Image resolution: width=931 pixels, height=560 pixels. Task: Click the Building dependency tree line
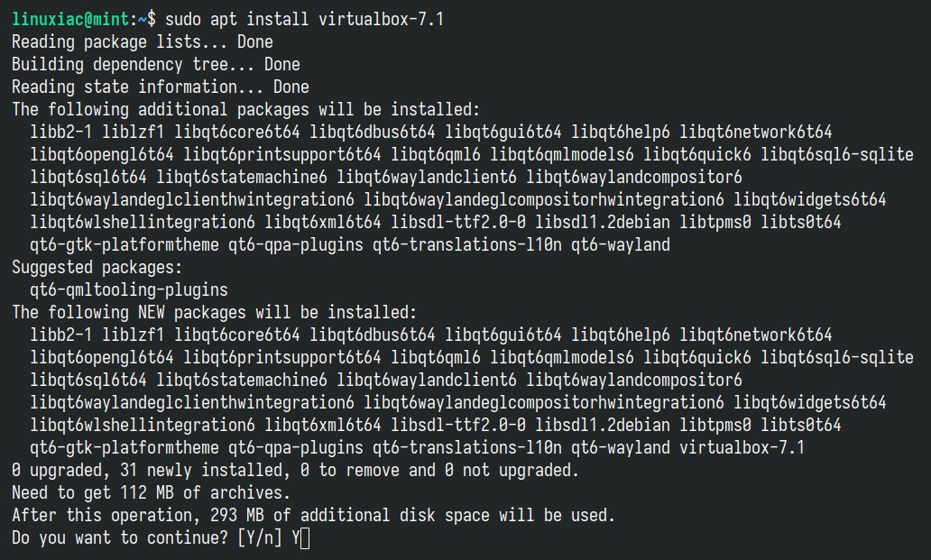click(156, 65)
